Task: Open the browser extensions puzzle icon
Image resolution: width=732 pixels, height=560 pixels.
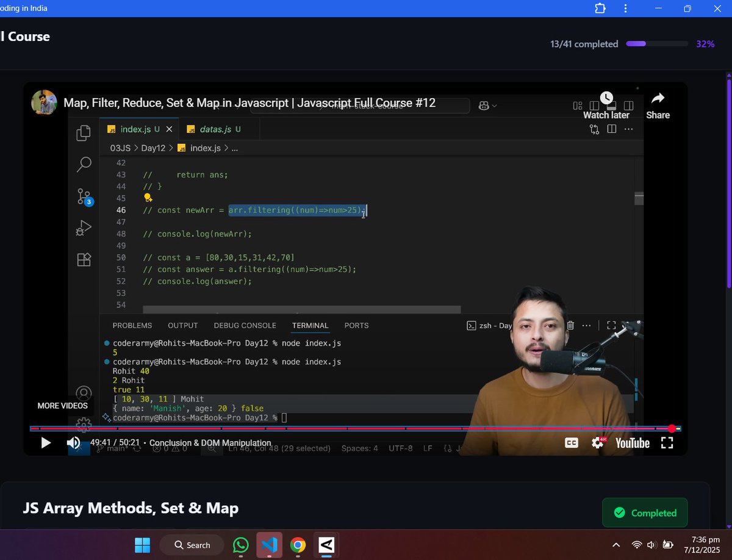Action: [600, 9]
